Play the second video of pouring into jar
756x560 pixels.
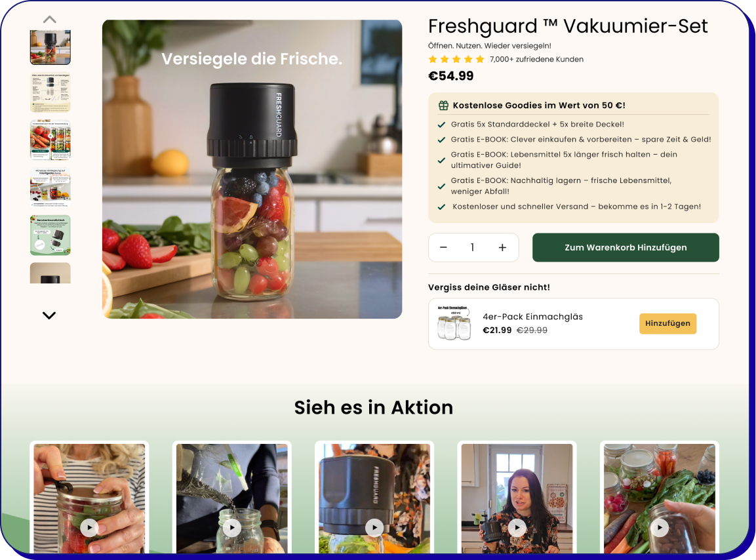(232, 527)
